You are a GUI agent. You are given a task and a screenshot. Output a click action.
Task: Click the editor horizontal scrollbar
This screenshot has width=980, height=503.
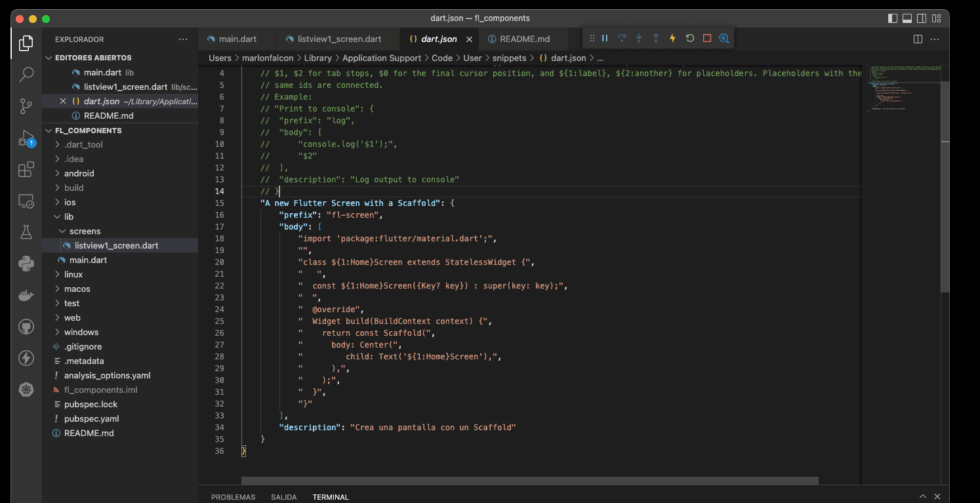pyautogui.click(x=530, y=481)
